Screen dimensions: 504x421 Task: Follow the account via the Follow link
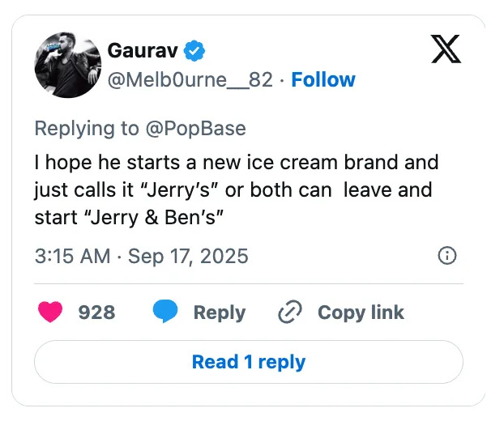tap(323, 79)
